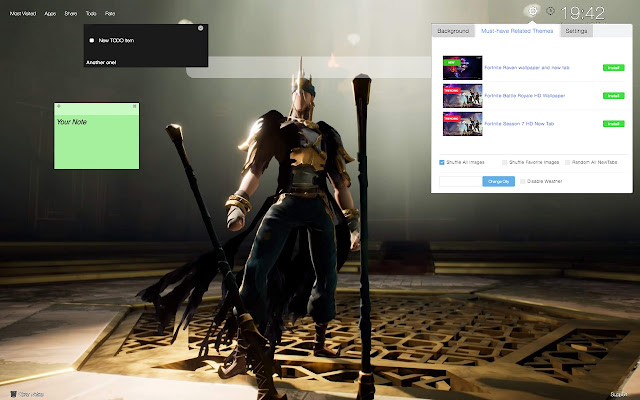Image resolution: width=640 pixels, height=400 pixels.
Task: Open the Rate menu
Action: [110, 13]
